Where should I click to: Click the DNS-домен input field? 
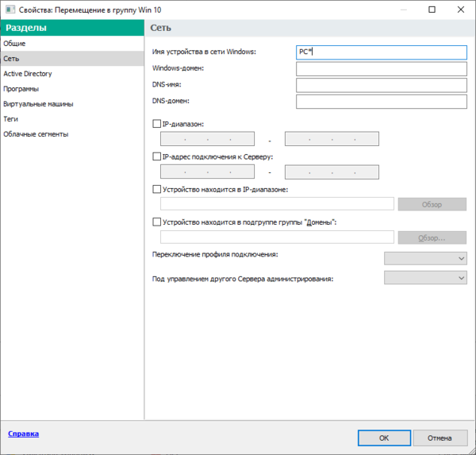(x=381, y=102)
